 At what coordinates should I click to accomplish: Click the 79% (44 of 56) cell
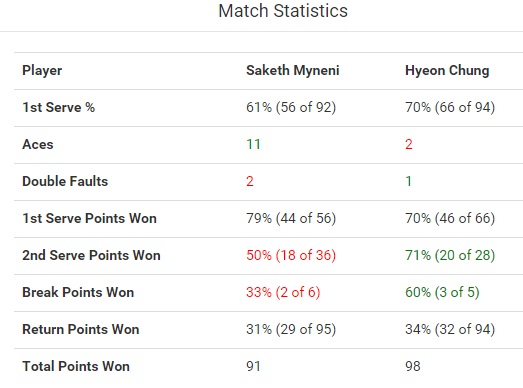tap(291, 219)
